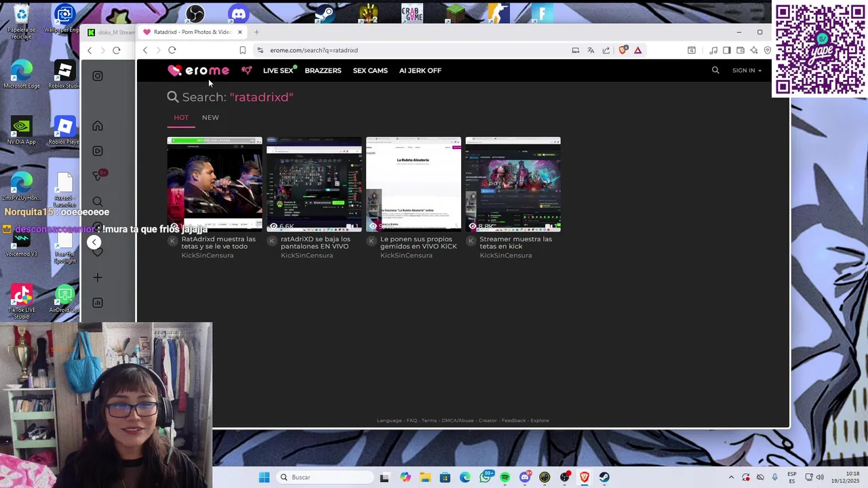Open Roblox Studio desktop shortcut
Screen dimensions: 868x488
(x=64, y=75)
